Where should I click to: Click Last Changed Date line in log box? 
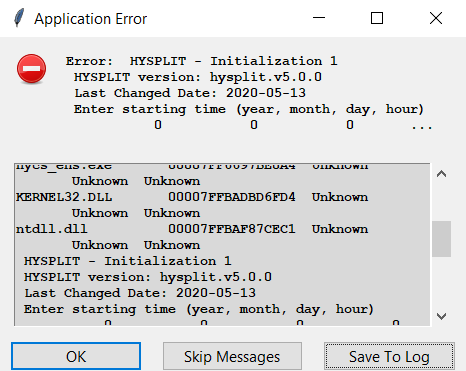140,293
